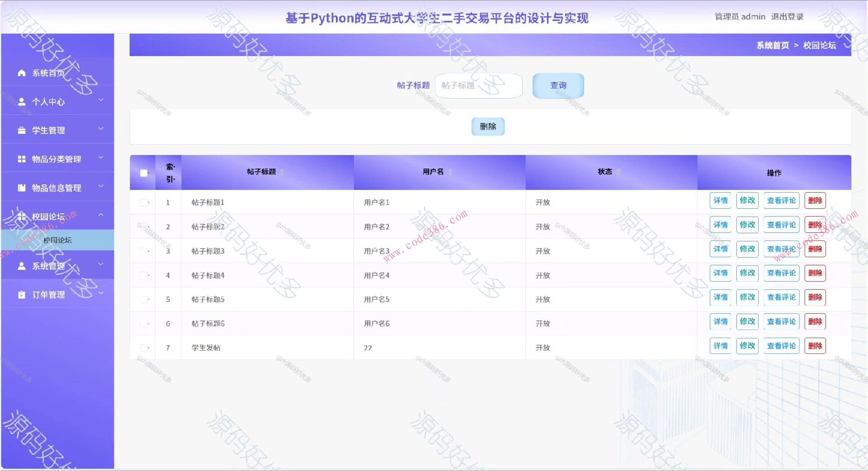The height and width of the screenshot is (471, 868).
Task: Click the 订单管理 order icon
Action: click(x=21, y=294)
